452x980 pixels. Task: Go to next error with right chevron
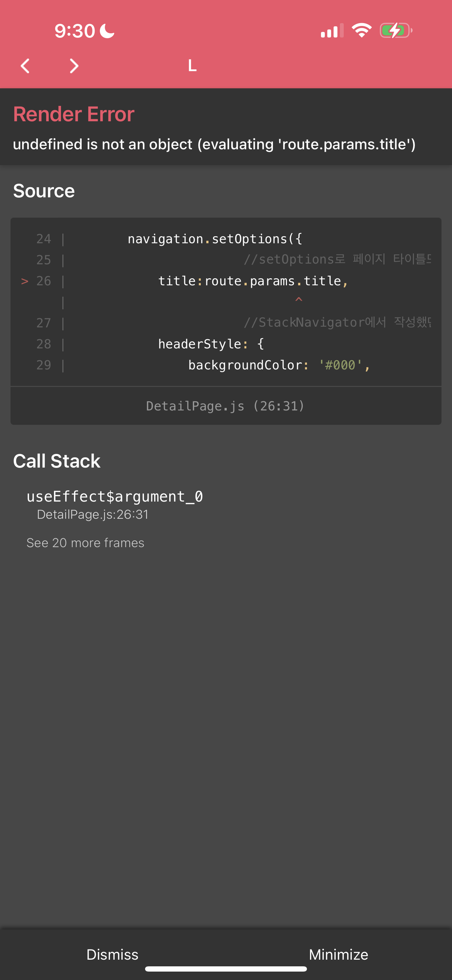tap(74, 66)
